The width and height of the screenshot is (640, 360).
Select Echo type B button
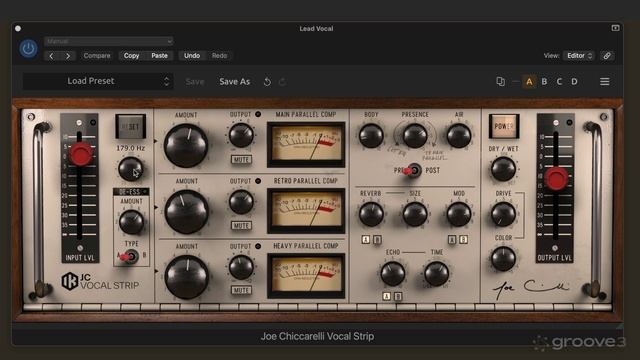click(x=398, y=296)
